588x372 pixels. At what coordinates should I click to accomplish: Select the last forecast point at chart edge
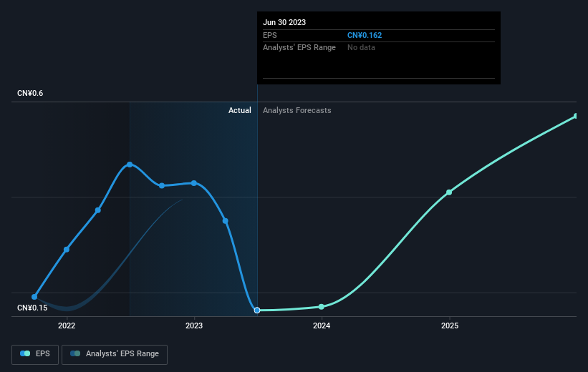[576, 116]
